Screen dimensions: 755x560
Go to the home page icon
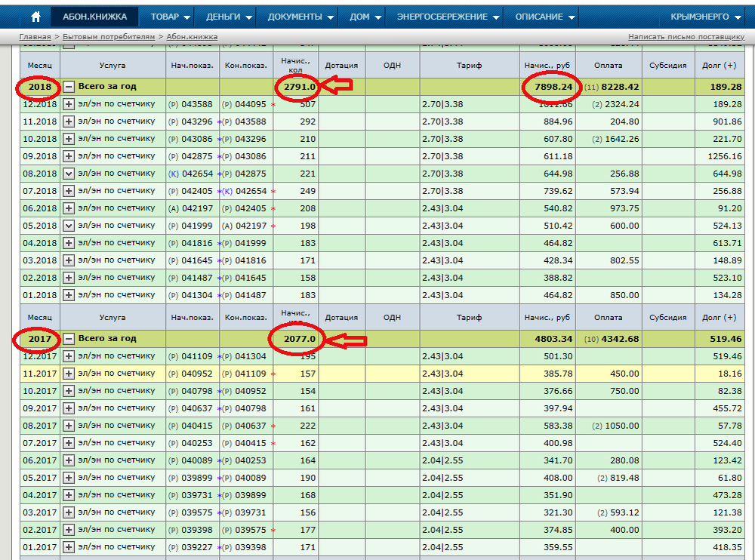[x=35, y=17]
